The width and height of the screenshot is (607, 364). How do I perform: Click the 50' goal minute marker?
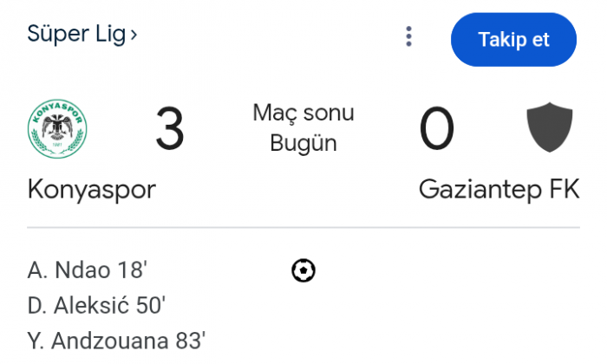click(x=151, y=305)
